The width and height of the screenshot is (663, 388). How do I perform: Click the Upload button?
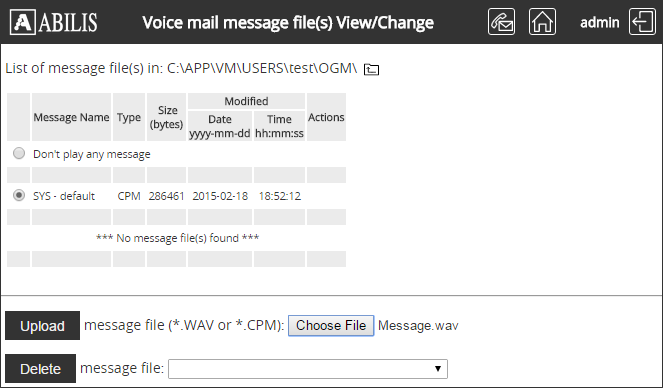click(42, 325)
